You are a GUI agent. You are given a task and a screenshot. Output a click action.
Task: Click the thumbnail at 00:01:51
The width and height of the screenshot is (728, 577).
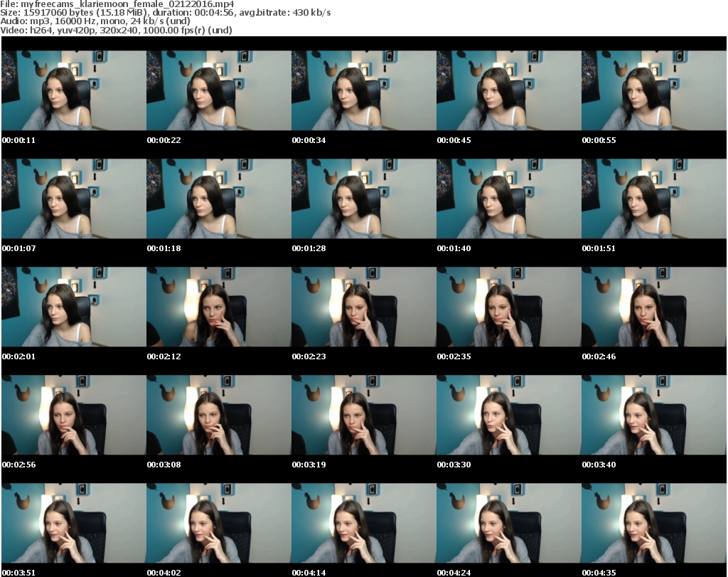coord(653,198)
